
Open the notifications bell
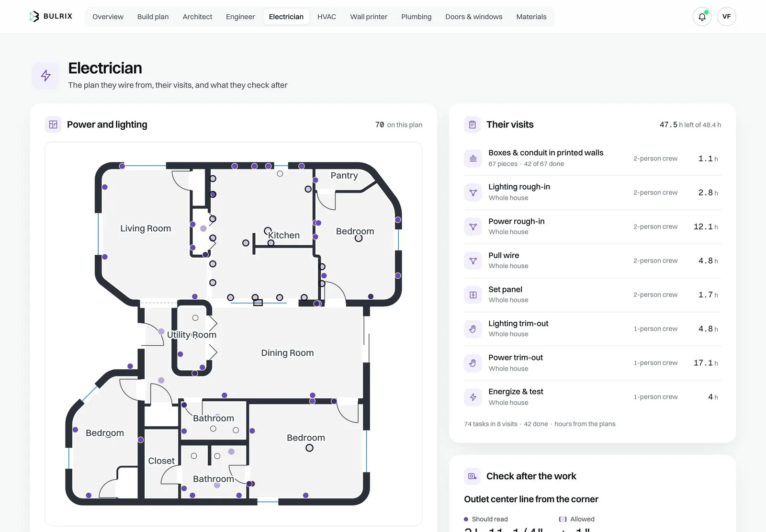(x=702, y=17)
